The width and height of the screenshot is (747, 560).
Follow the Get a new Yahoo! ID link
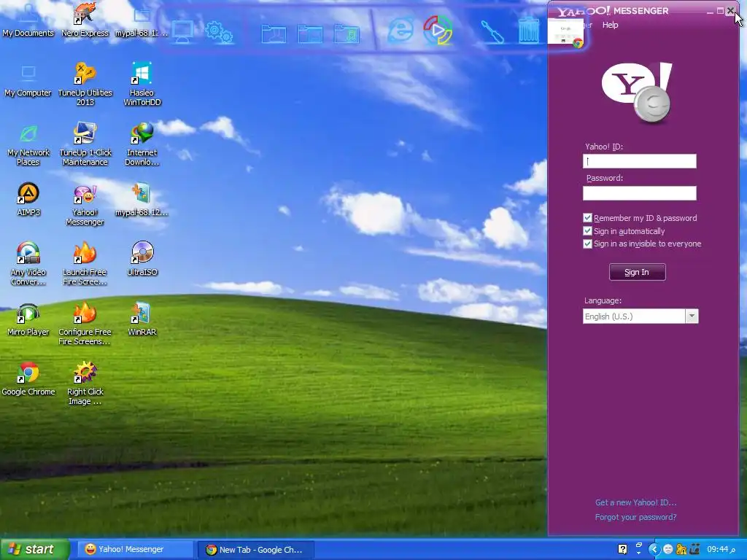(x=635, y=502)
